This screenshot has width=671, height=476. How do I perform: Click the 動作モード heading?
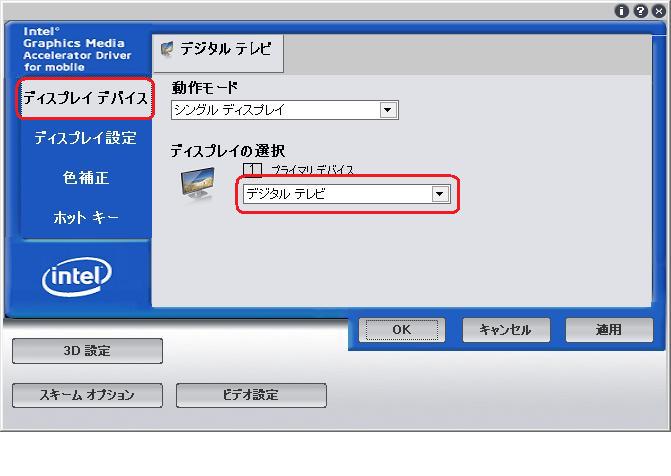tap(205, 88)
